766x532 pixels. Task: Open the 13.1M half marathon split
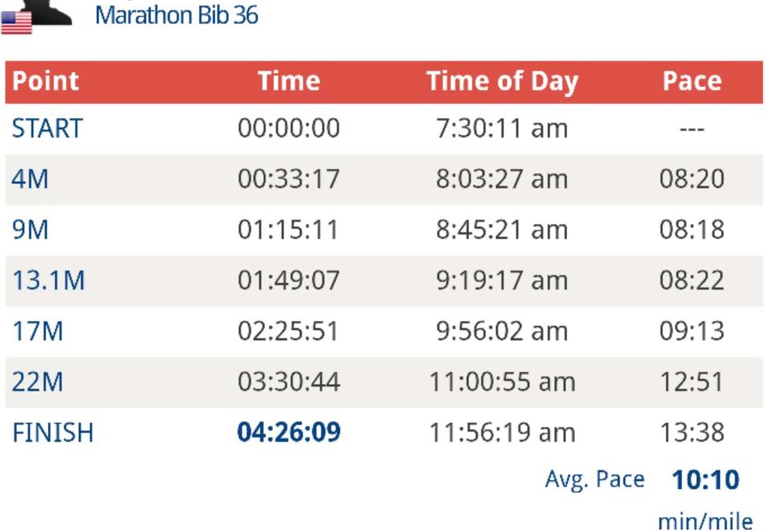click(48, 280)
